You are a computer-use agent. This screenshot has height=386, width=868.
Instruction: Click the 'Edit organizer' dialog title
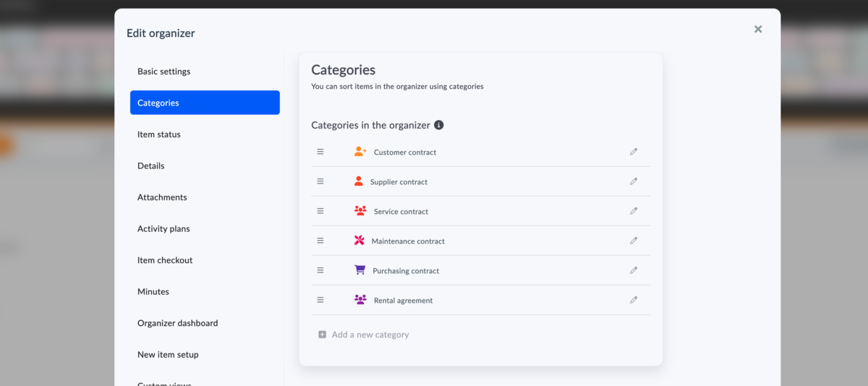(x=161, y=33)
